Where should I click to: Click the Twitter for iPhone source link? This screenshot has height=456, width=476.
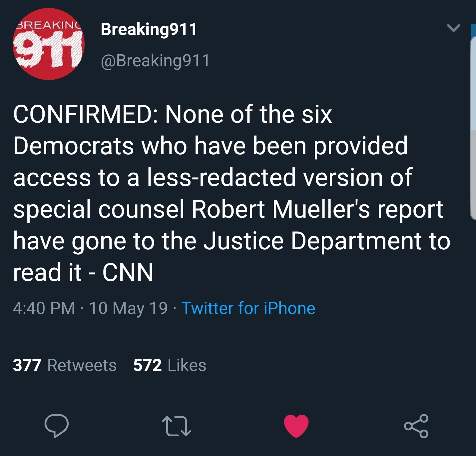(248, 308)
